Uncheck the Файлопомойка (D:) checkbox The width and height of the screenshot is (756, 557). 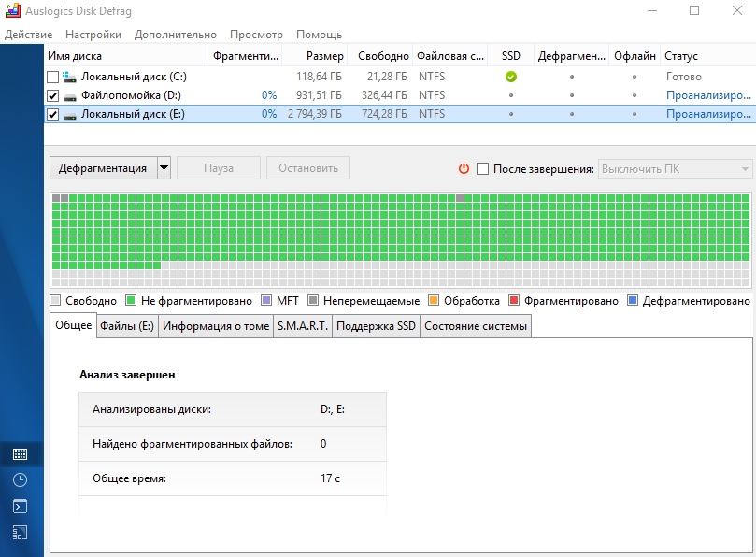tap(52, 95)
